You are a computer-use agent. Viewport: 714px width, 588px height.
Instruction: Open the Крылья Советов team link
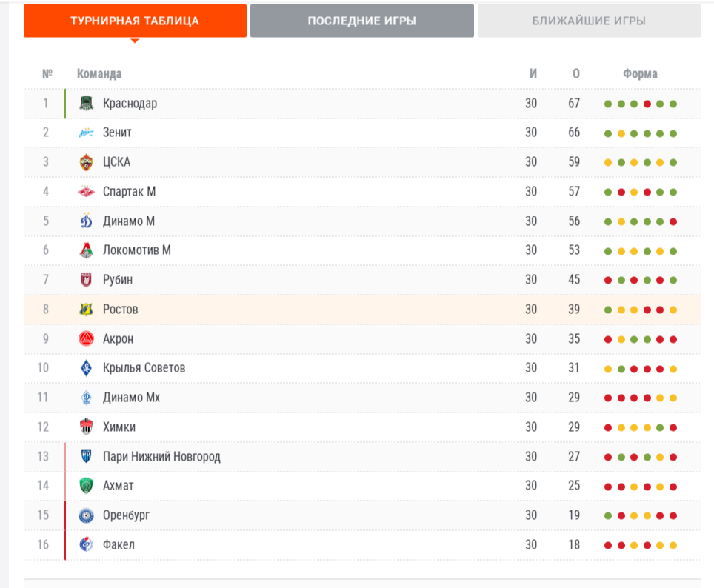click(x=144, y=368)
